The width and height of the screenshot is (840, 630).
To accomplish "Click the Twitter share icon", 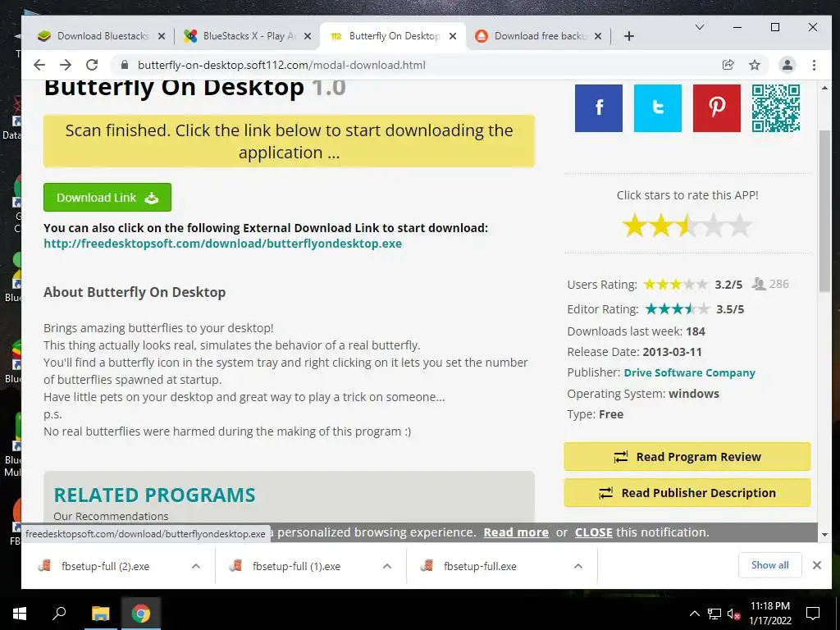I will coord(657,107).
